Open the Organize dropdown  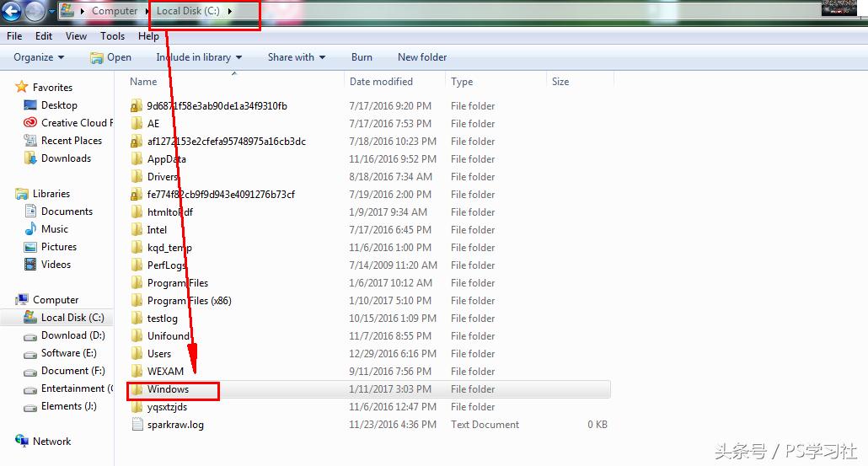click(39, 57)
